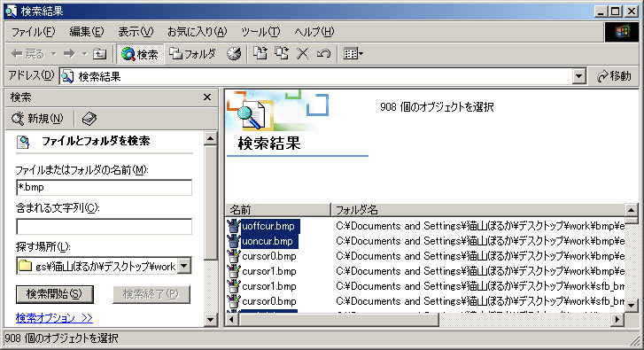Toggle the 検索 search pane toolbar button

click(x=140, y=54)
